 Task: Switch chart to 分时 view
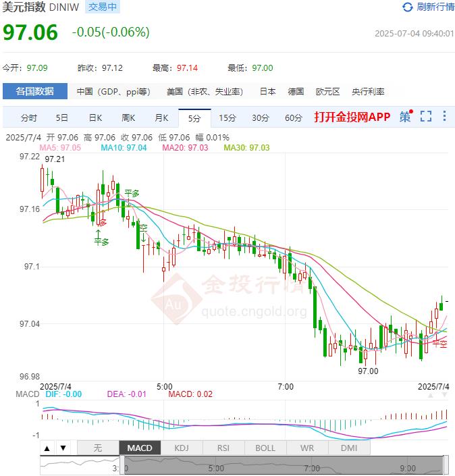click(x=29, y=117)
